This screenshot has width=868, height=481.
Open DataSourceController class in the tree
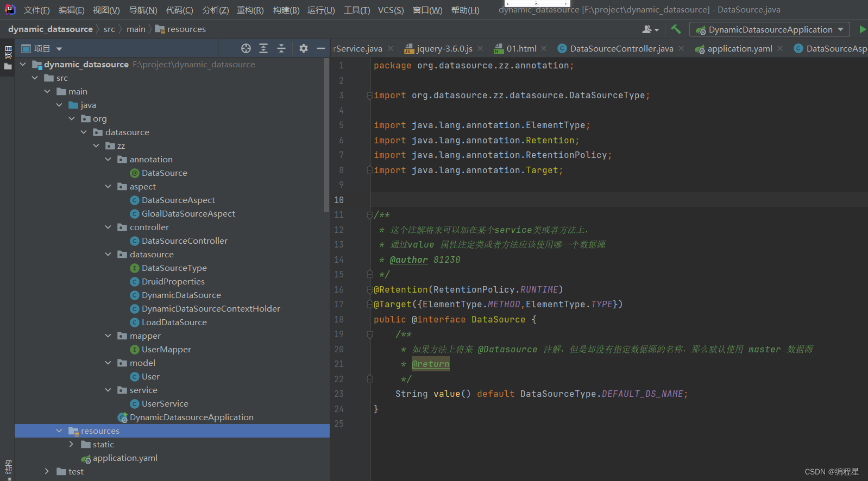tap(185, 240)
